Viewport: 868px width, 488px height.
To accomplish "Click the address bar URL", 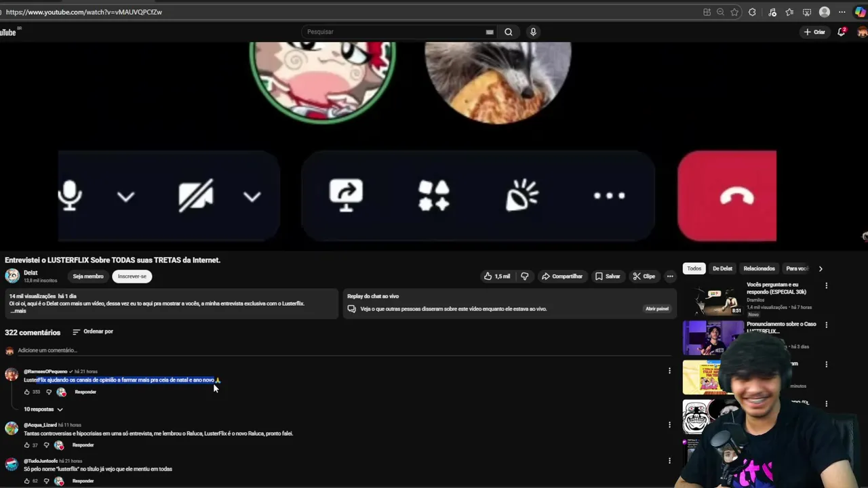I will [84, 12].
